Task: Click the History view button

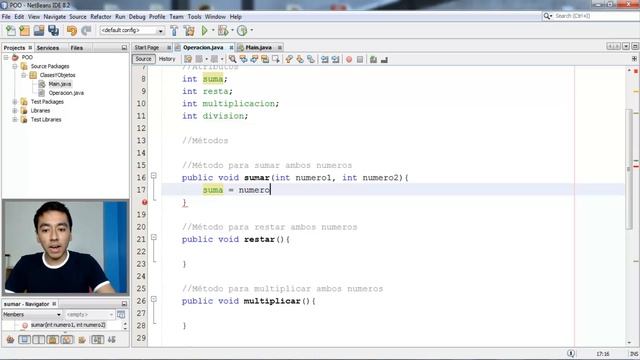Action: pyautogui.click(x=167, y=59)
